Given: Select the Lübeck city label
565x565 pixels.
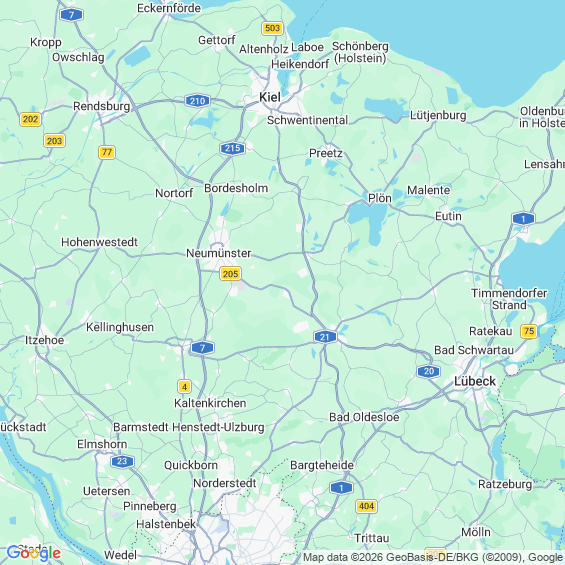Looking at the screenshot, I should coord(475,381).
